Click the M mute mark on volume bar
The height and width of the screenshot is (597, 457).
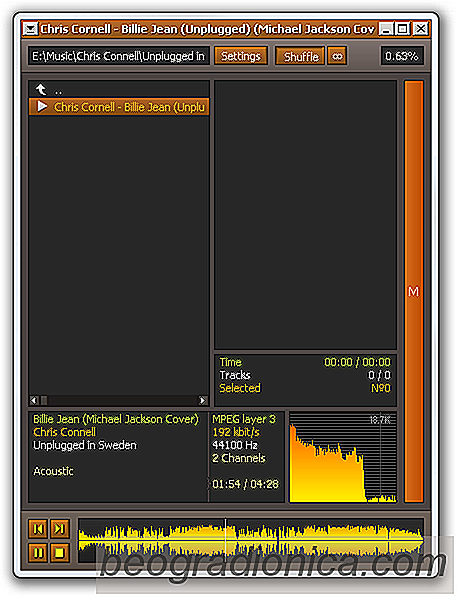point(413,292)
